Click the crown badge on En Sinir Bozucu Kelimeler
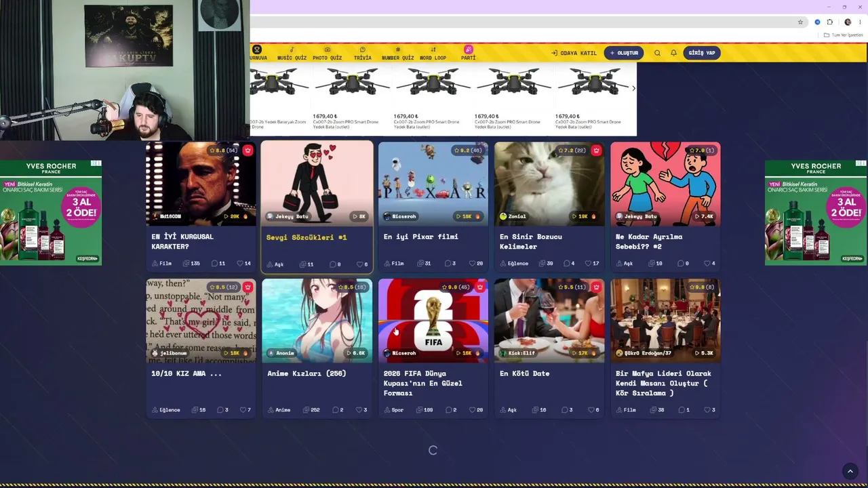 point(596,150)
